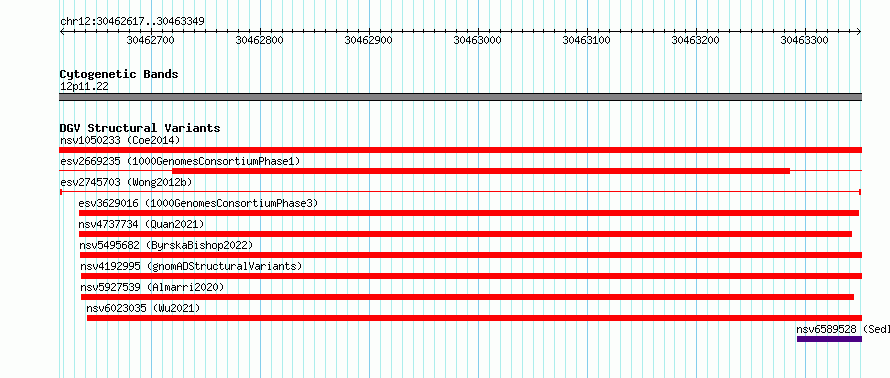This screenshot has height=378, width=890.
Task: Click the purple bar for nsv6589528
Action: [829, 339]
